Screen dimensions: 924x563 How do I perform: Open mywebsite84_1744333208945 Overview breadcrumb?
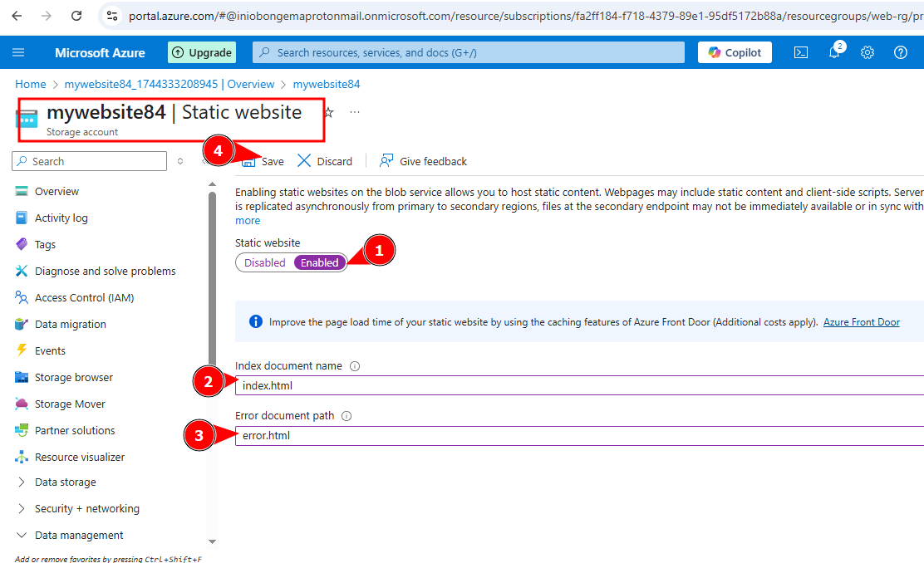[170, 84]
